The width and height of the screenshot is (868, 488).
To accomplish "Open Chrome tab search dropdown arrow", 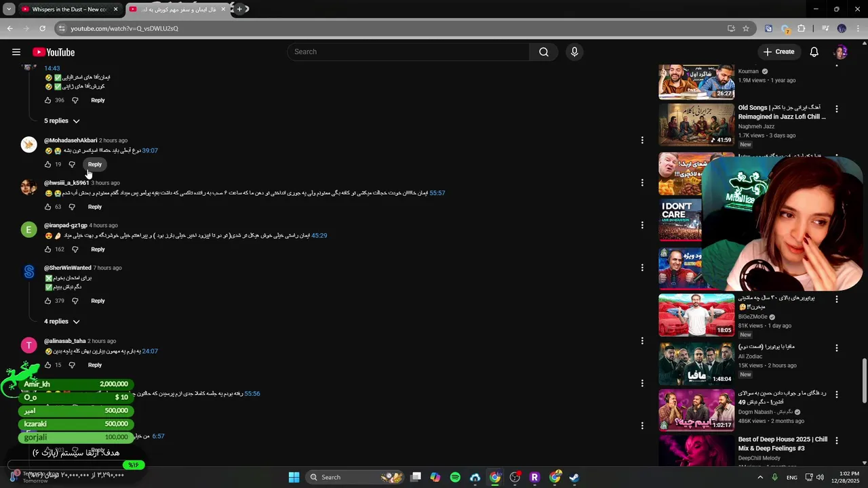I will pyautogui.click(x=9, y=9).
